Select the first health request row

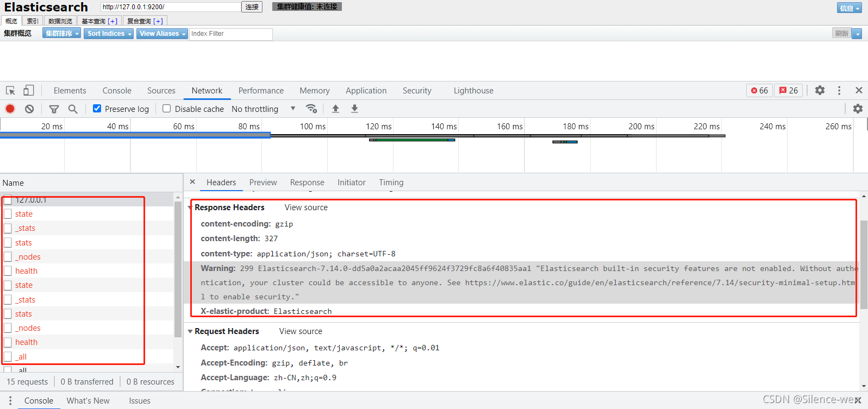tap(87, 270)
